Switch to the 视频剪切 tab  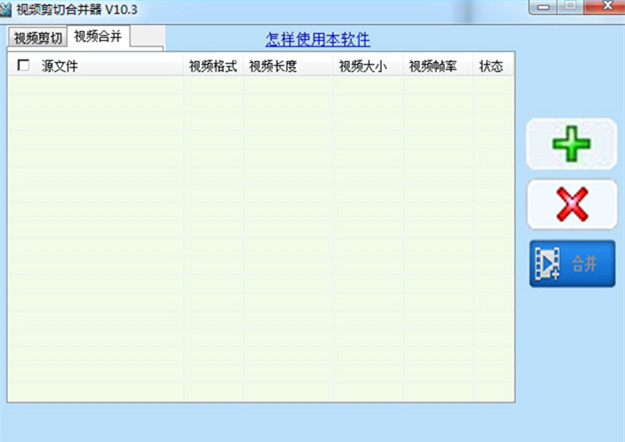tap(38, 38)
